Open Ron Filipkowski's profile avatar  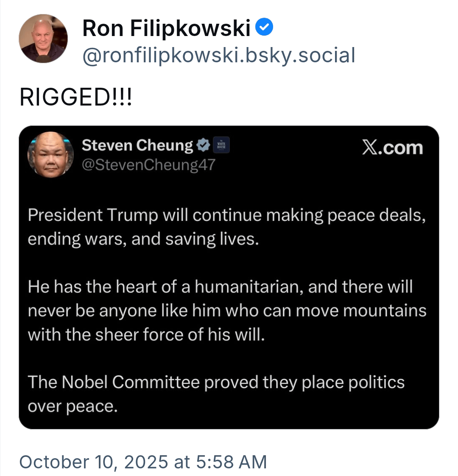point(43,39)
